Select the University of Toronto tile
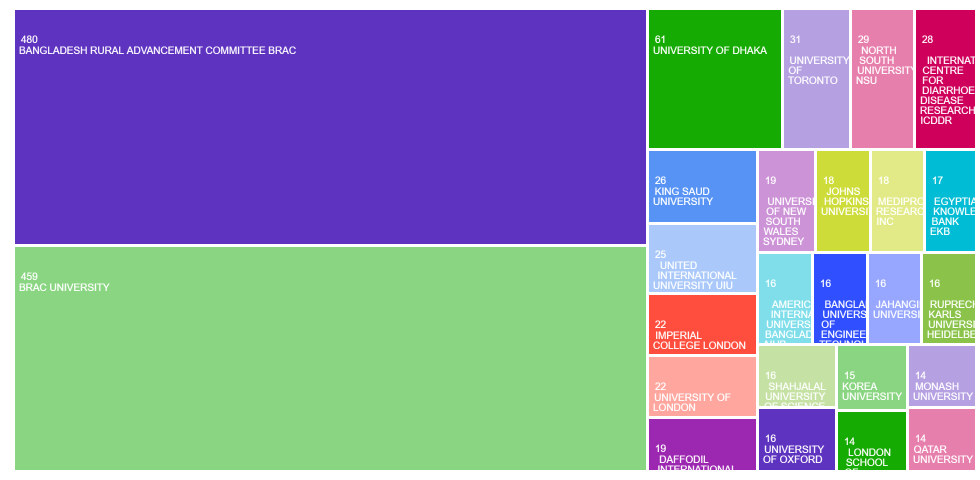The width and height of the screenshot is (980, 480). point(816,79)
